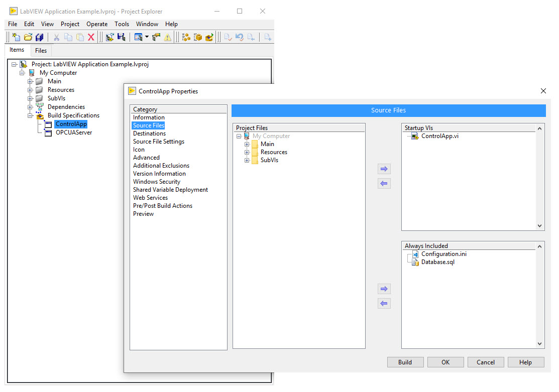This screenshot has width=559, height=392.
Task: Select the Source File Settings category
Action: click(x=159, y=142)
